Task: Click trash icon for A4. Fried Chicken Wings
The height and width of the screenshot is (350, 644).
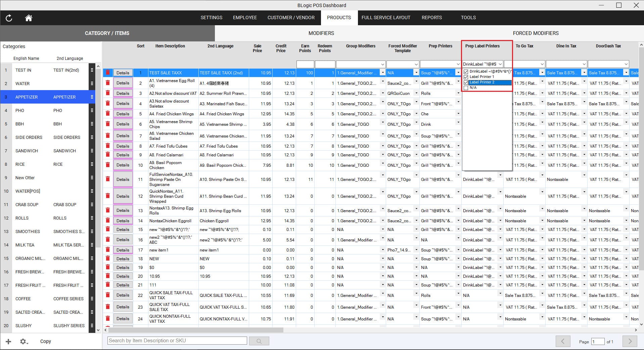Action: click(108, 114)
